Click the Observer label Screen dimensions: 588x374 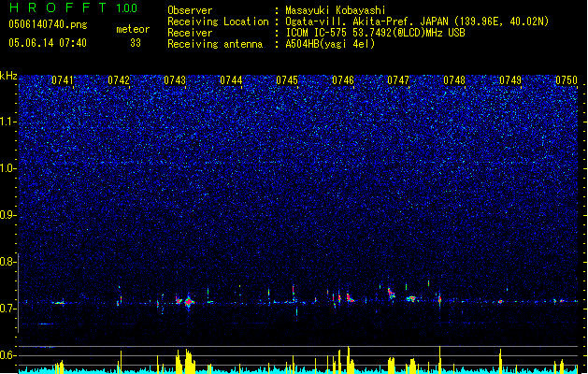pyautogui.click(x=190, y=10)
